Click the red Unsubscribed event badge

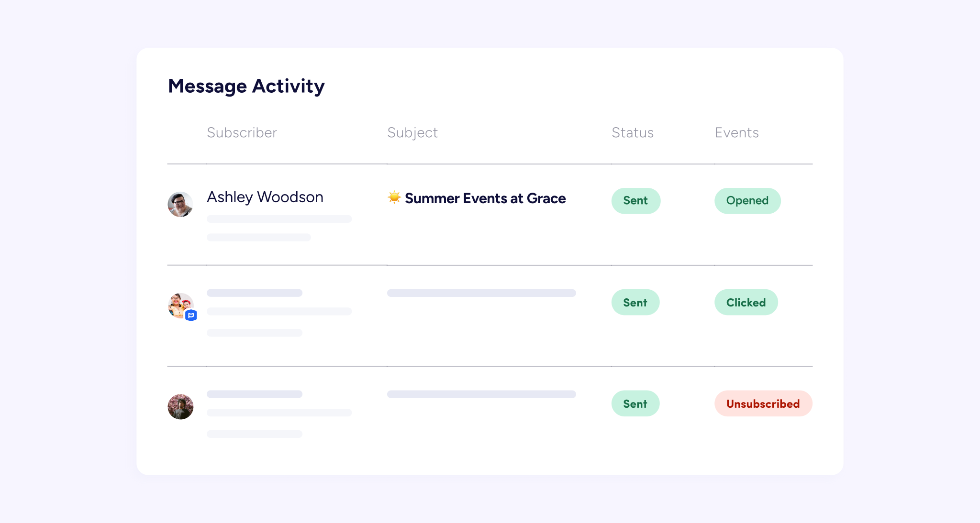763,404
